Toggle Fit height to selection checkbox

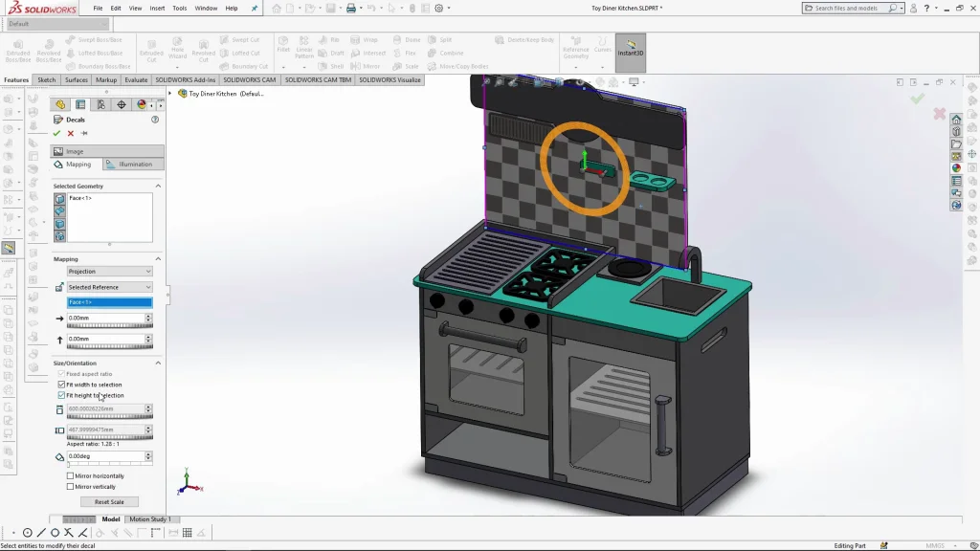click(62, 395)
